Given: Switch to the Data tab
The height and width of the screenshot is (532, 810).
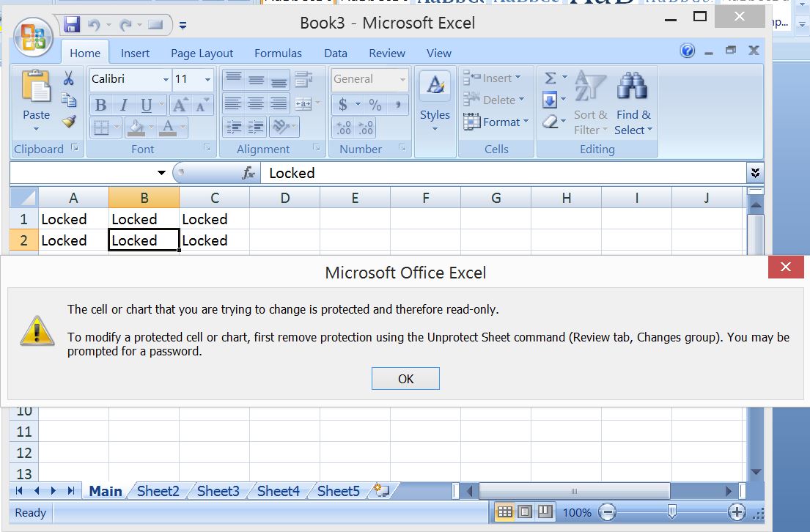Looking at the screenshot, I should point(335,53).
